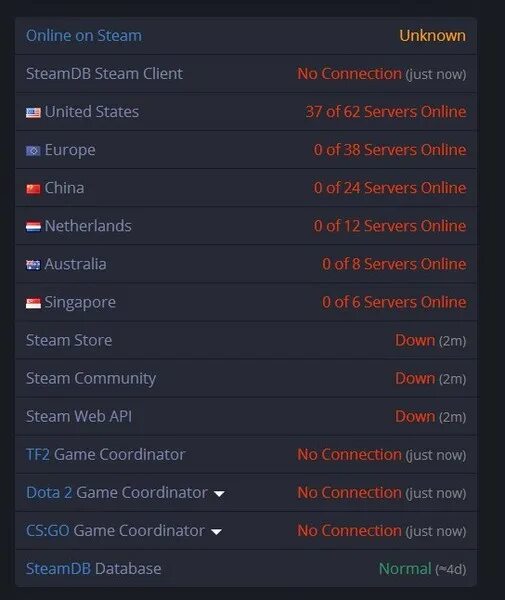Screen dimensions: 505x600
Task: Open the Online on Steam link
Action: 84,36
